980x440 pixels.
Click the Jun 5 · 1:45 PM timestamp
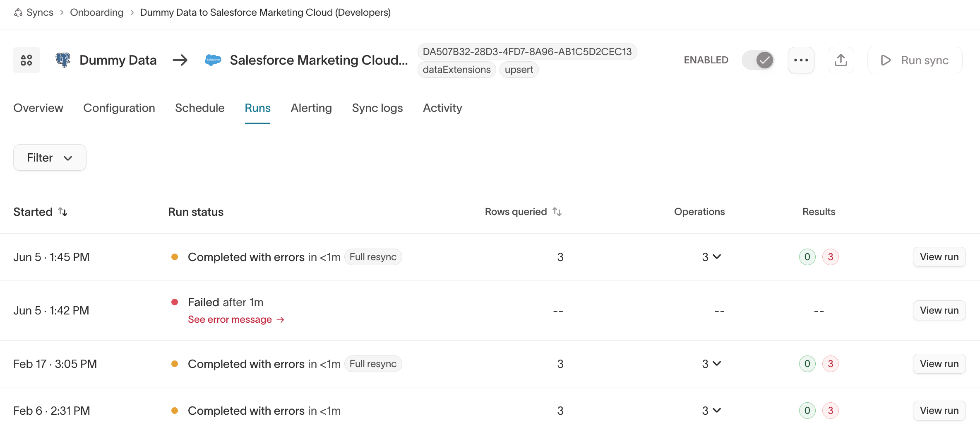pyautogui.click(x=51, y=257)
